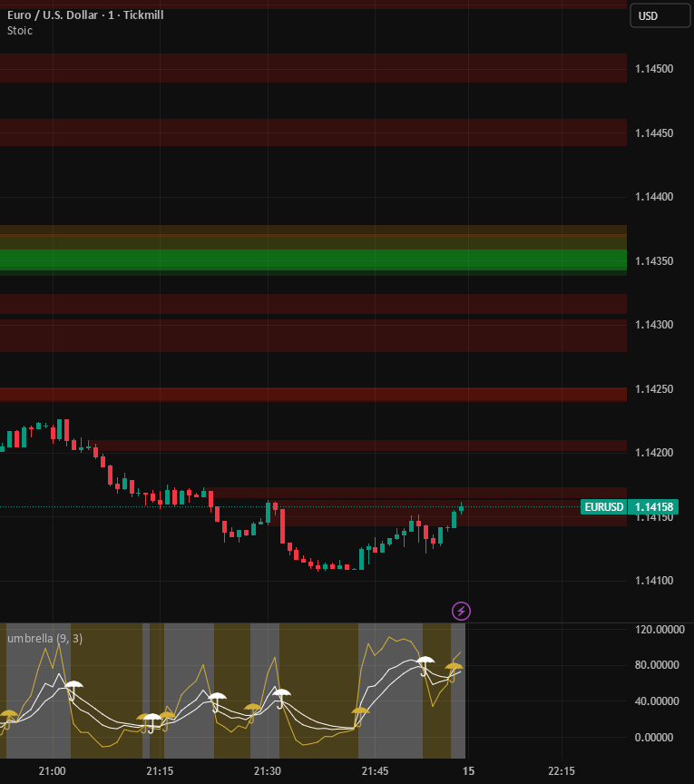Click the yellow umbrella marker just before 21:30
The height and width of the screenshot is (784, 694).
tap(252, 712)
